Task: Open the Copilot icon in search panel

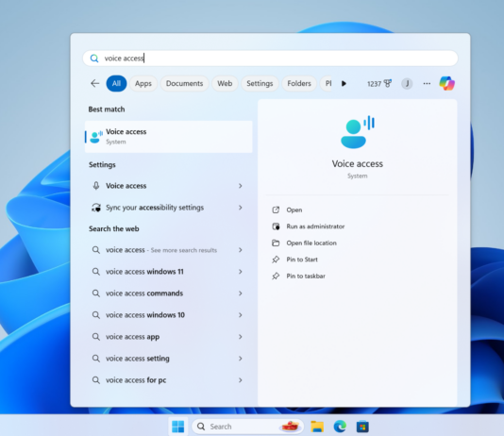Action: click(446, 84)
